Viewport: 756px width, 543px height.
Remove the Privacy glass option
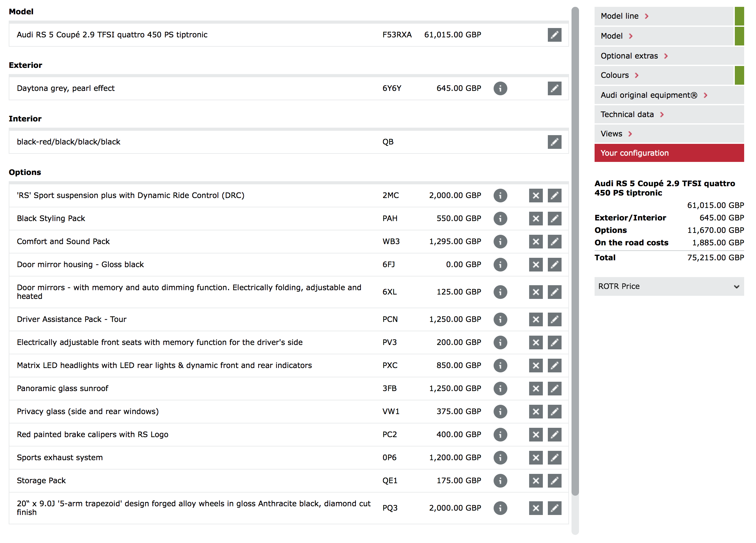536,411
